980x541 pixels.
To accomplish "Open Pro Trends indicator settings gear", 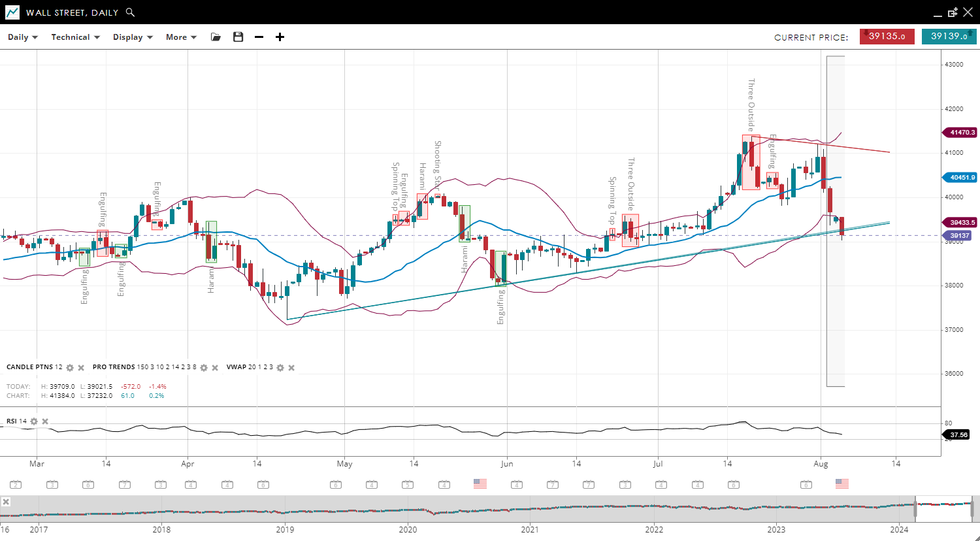I will coord(204,368).
